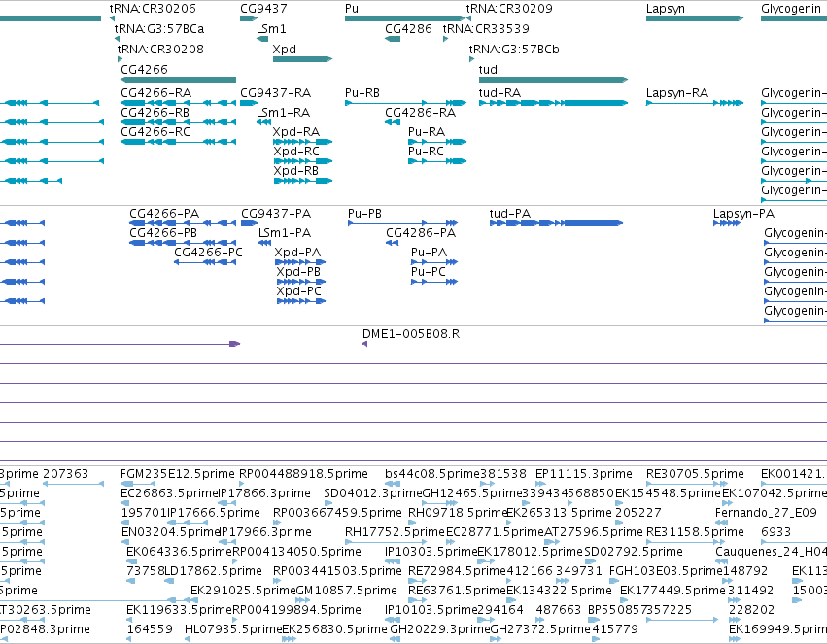Screen dimensions: 827x644
Task: Select the SD02792.5prime EST label
Action: [634, 553]
